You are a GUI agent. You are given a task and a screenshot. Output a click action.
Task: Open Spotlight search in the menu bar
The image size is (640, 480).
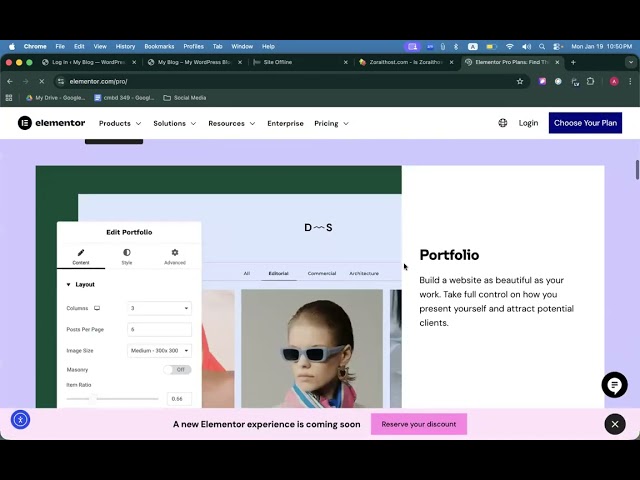pos(542,47)
